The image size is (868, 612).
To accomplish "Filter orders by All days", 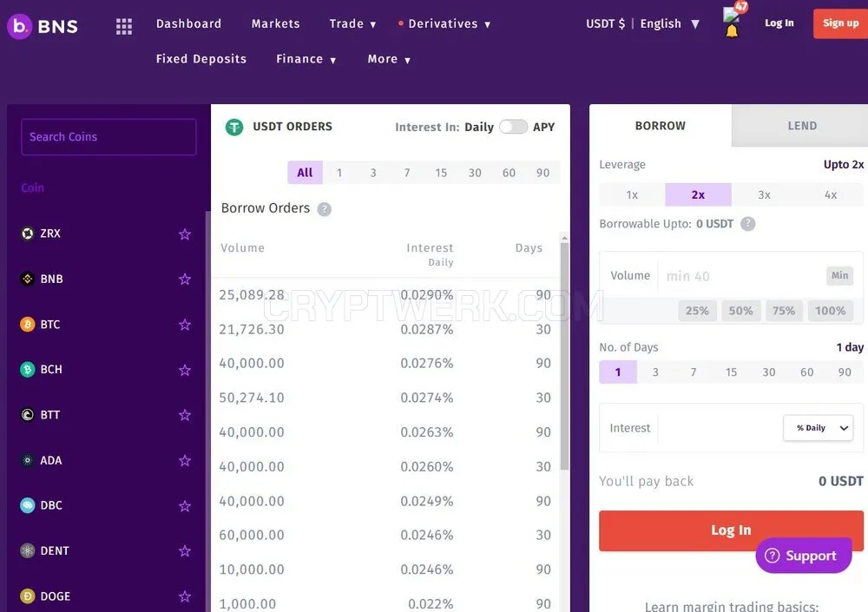I will coord(305,173).
